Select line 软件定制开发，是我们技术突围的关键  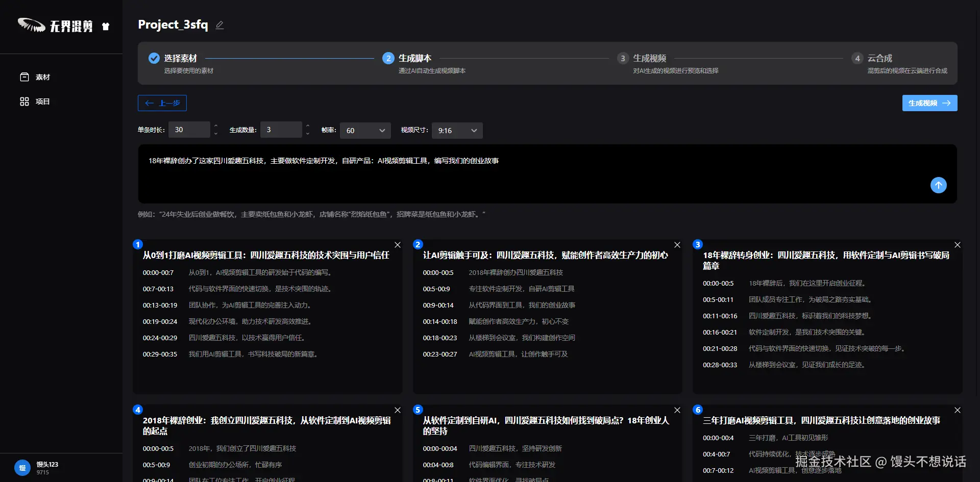[x=808, y=333]
